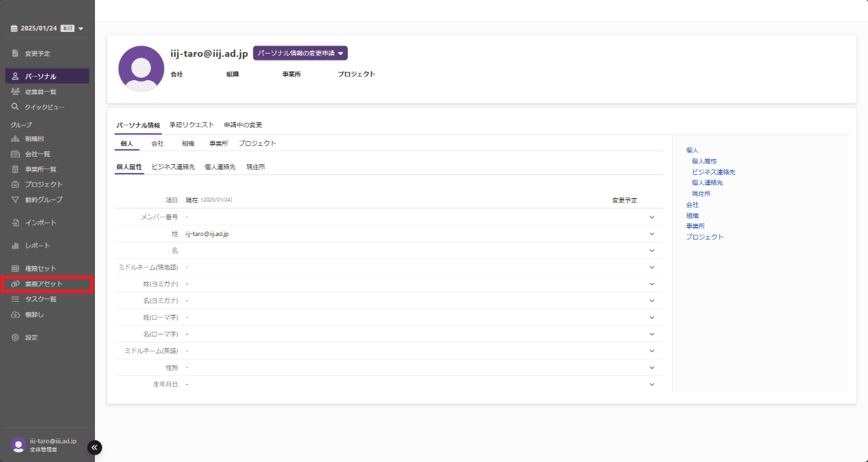Screen dimensions: 868x462
Task: Open 棚卸し in the sidebar
Action: [34, 315]
